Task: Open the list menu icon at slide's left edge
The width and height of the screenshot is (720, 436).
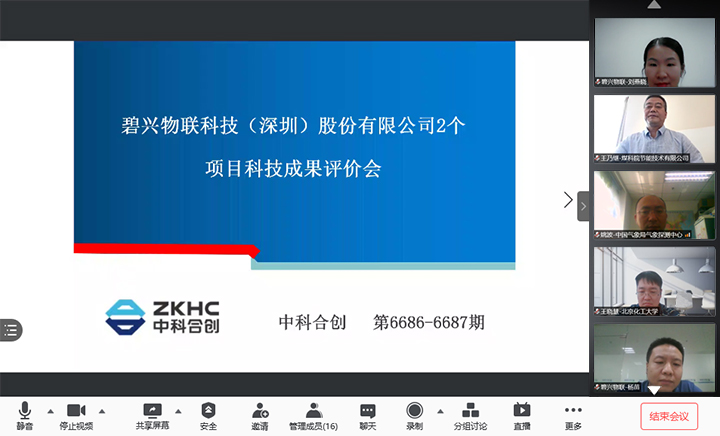Action: (x=11, y=330)
